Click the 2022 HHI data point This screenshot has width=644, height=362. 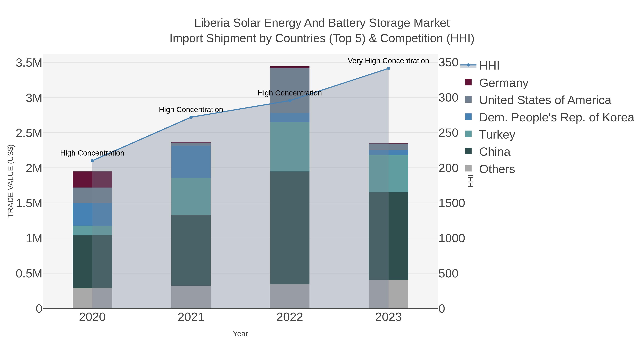pyautogui.click(x=290, y=101)
